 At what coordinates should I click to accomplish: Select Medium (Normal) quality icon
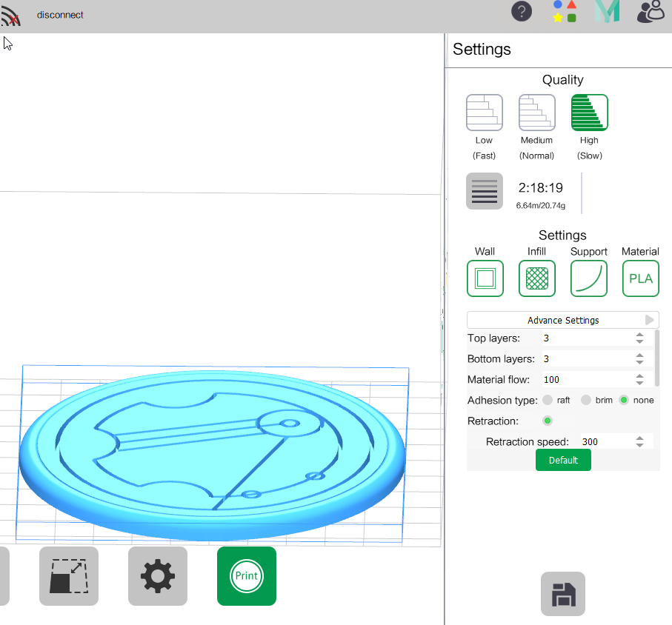[537, 113]
